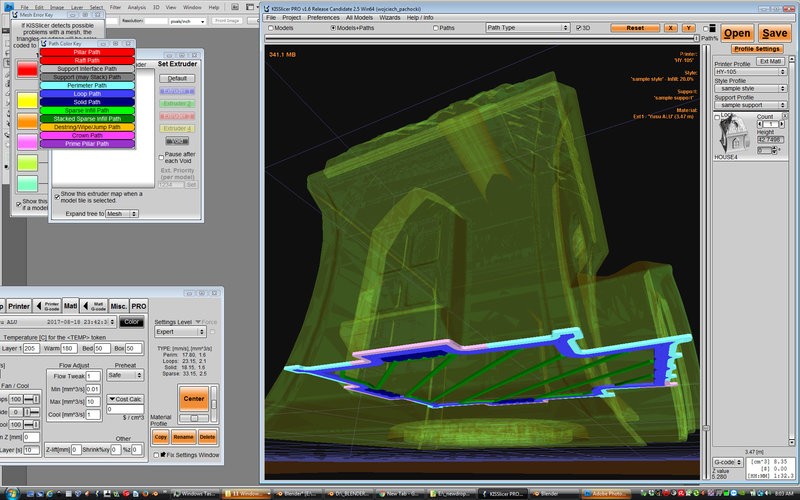
Task: Click the HOUSE4 model thumbnail
Action: pyautogui.click(x=732, y=133)
